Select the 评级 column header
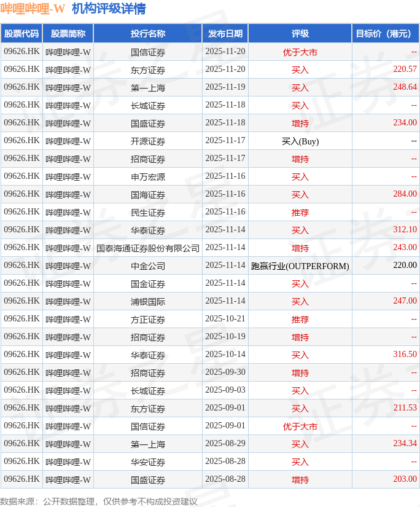 [300, 33]
